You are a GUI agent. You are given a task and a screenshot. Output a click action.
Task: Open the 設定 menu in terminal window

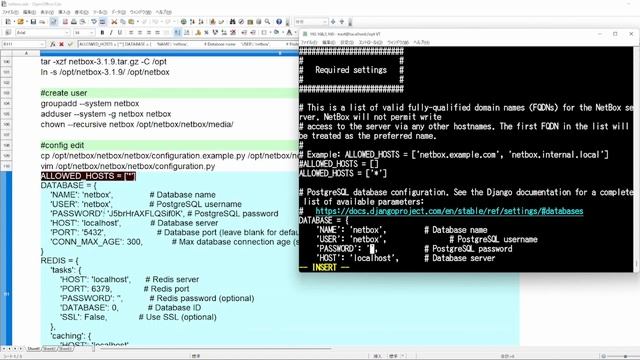[x=347, y=42]
